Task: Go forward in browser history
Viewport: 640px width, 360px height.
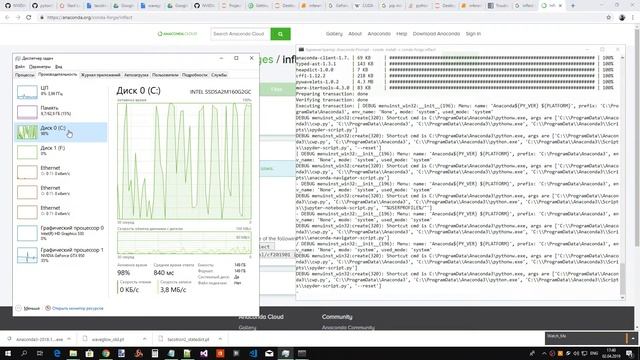Action: (18, 18)
